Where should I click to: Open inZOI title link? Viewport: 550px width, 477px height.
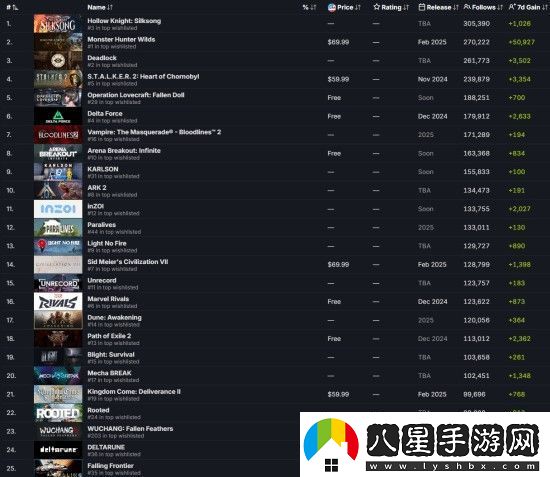click(95, 206)
